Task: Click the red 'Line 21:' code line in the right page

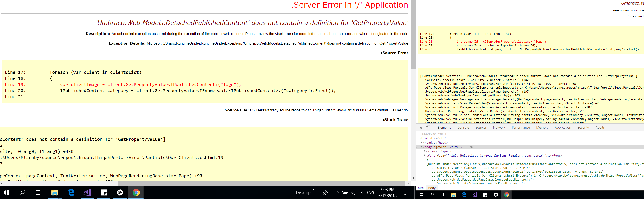Action: click(x=484, y=41)
